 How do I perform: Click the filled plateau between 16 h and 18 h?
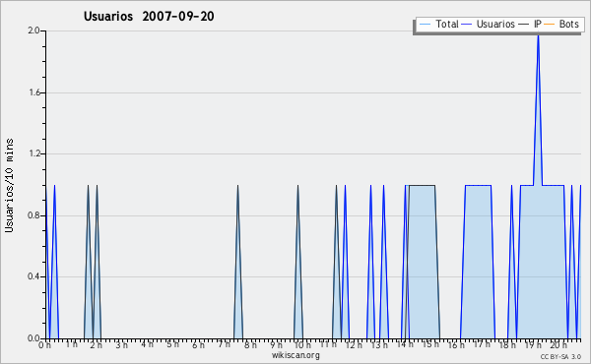478,262
